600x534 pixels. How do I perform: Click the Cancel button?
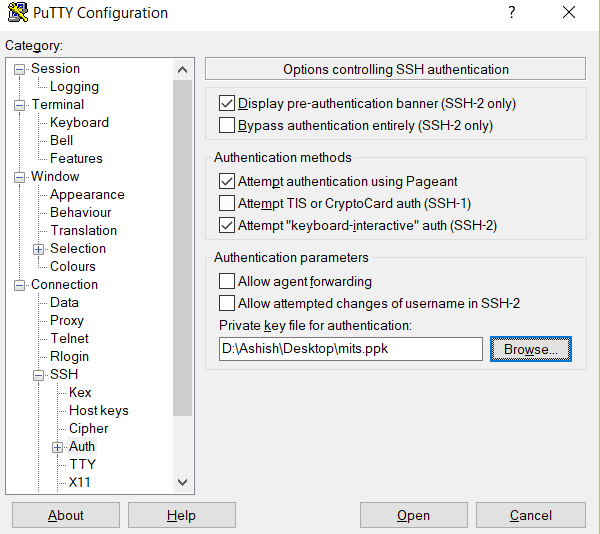(531, 515)
